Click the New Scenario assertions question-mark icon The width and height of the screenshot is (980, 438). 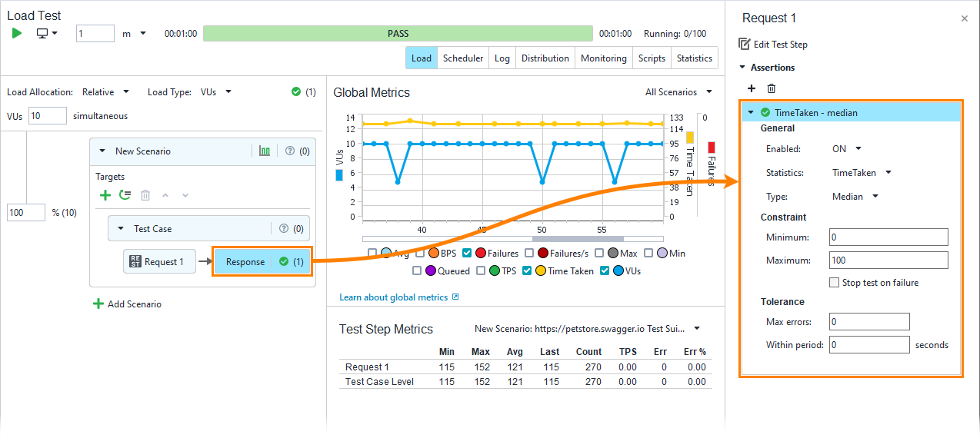point(290,151)
